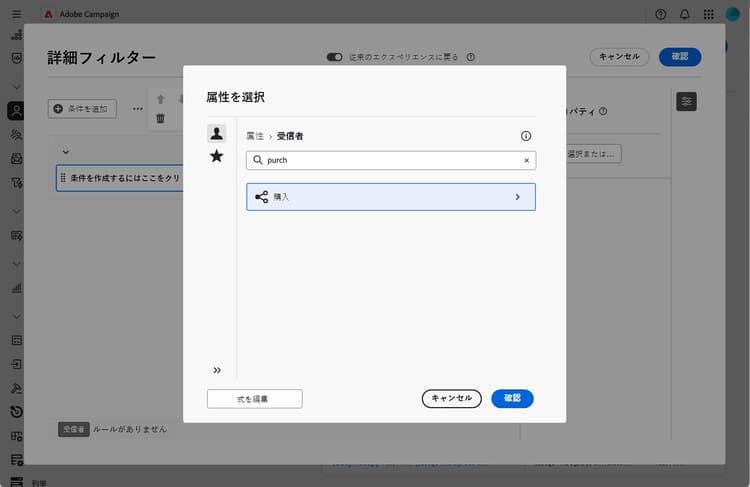Open the predefined filters funnel sidebar icon
This screenshot has width=750, height=487.
tap(17, 183)
